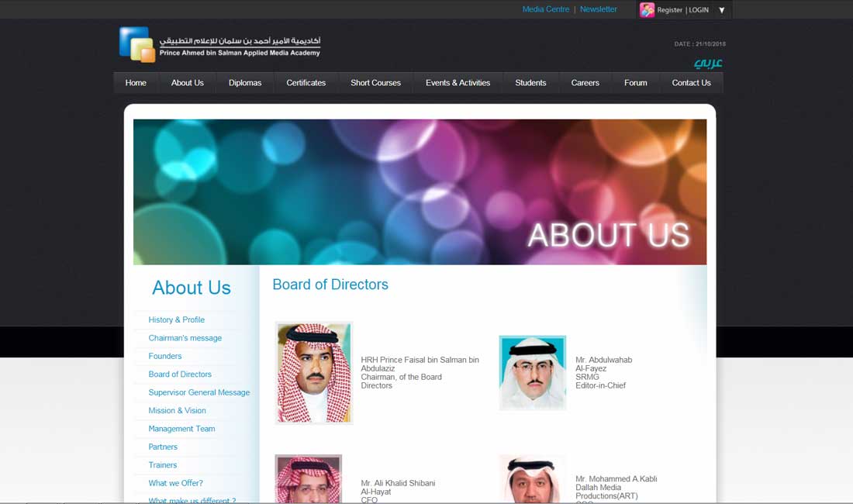Open the Events & Activities menu
853x504 pixels.
[458, 83]
